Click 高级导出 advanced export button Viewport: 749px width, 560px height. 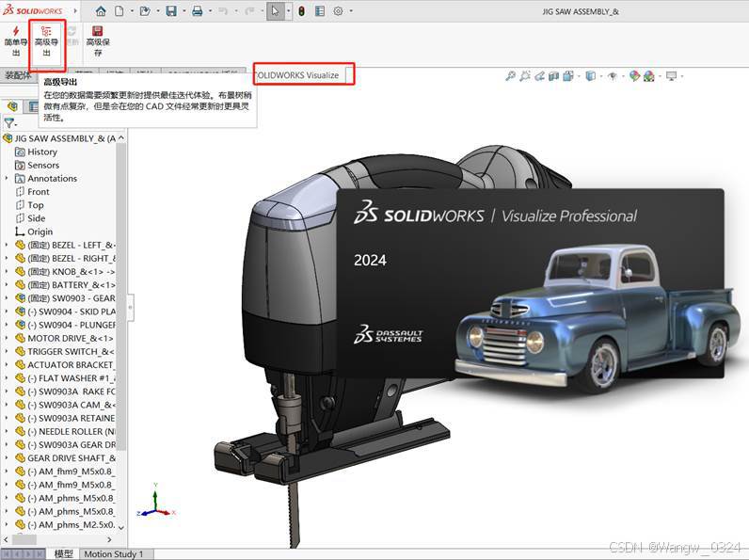[46, 41]
